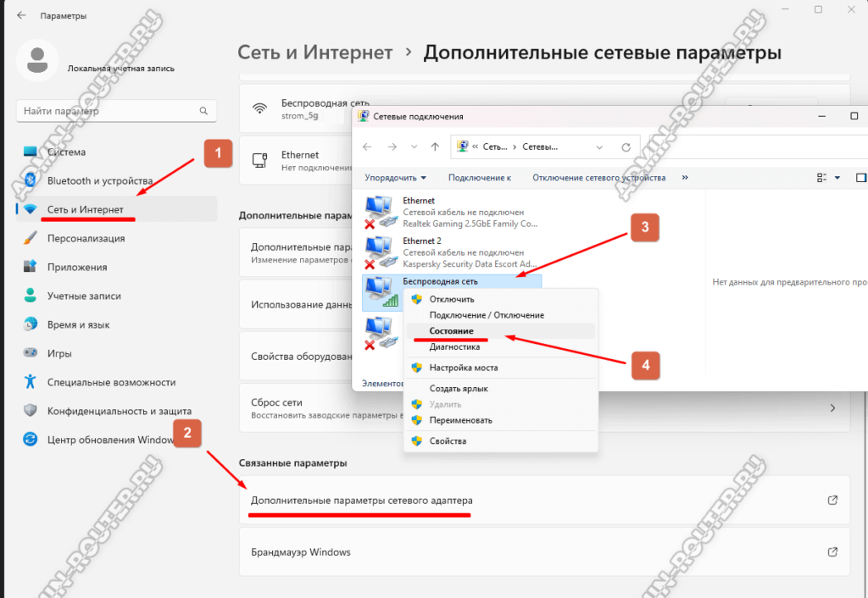Click the settings back arrow

click(x=20, y=16)
